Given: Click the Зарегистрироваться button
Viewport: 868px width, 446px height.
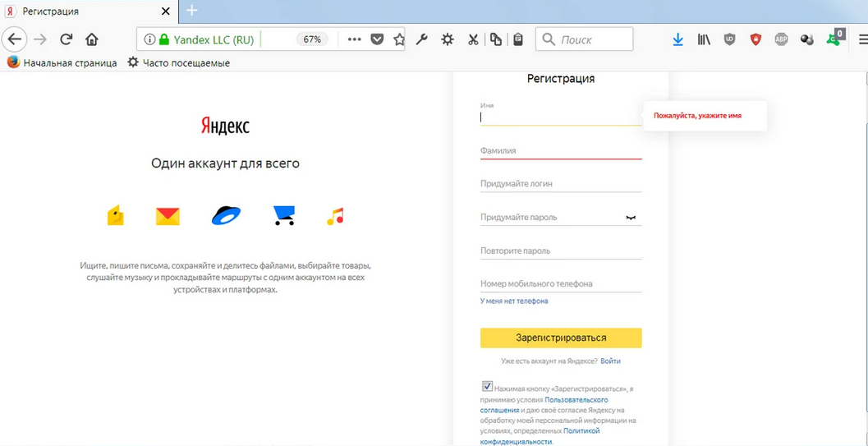Looking at the screenshot, I should coord(561,338).
